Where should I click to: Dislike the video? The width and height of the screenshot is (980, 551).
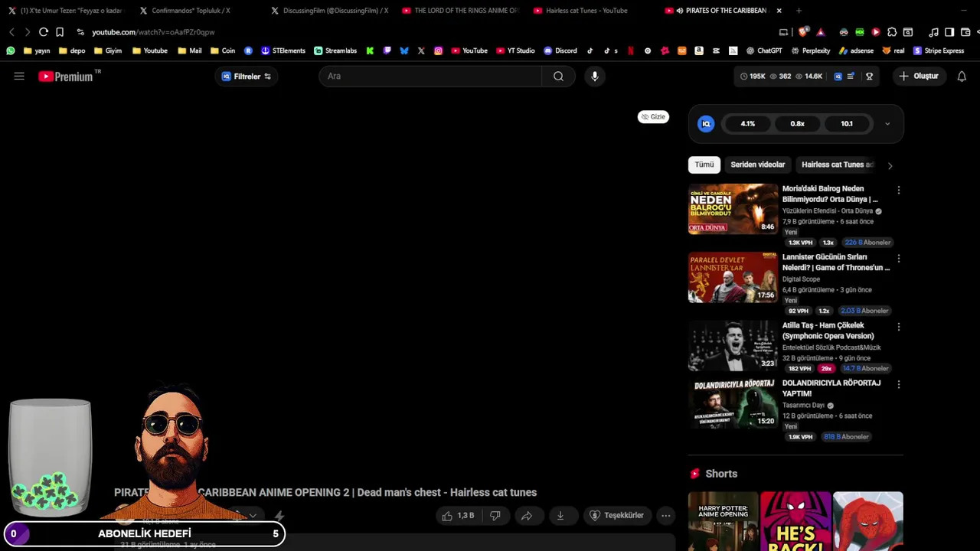point(495,516)
